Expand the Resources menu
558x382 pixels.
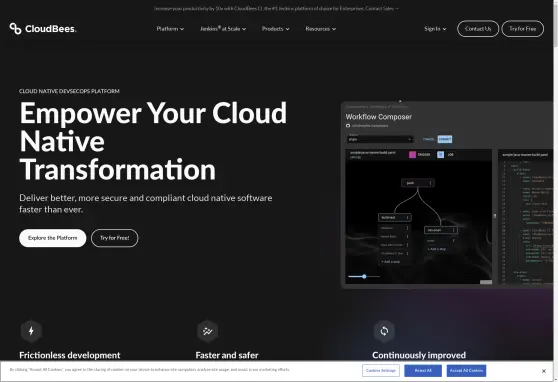pyautogui.click(x=321, y=29)
